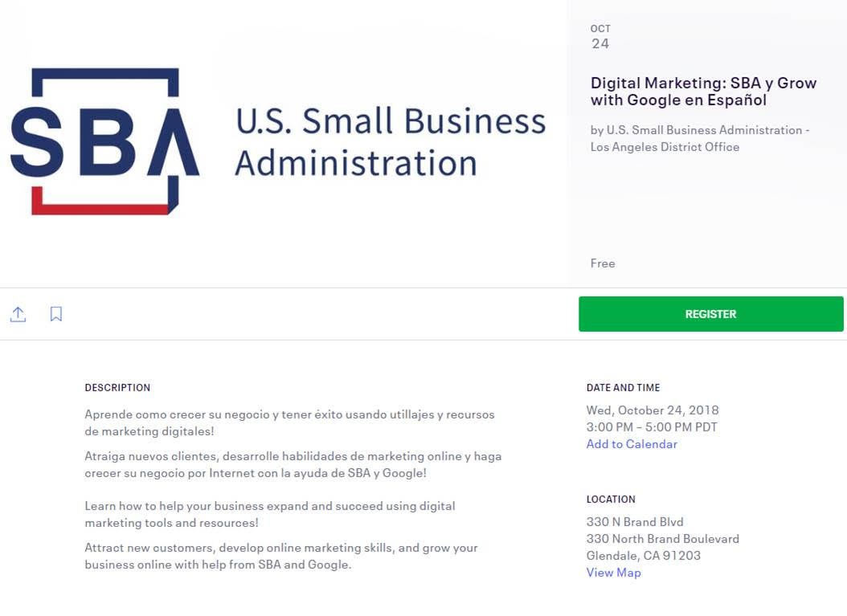This screenshot has width=847, height=616.
Task: Click the DESCRIPTION section heading
Action: [117, 388]
